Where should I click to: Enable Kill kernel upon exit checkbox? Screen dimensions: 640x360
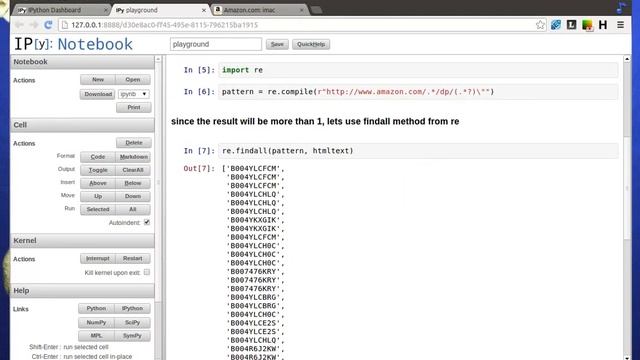147,272
